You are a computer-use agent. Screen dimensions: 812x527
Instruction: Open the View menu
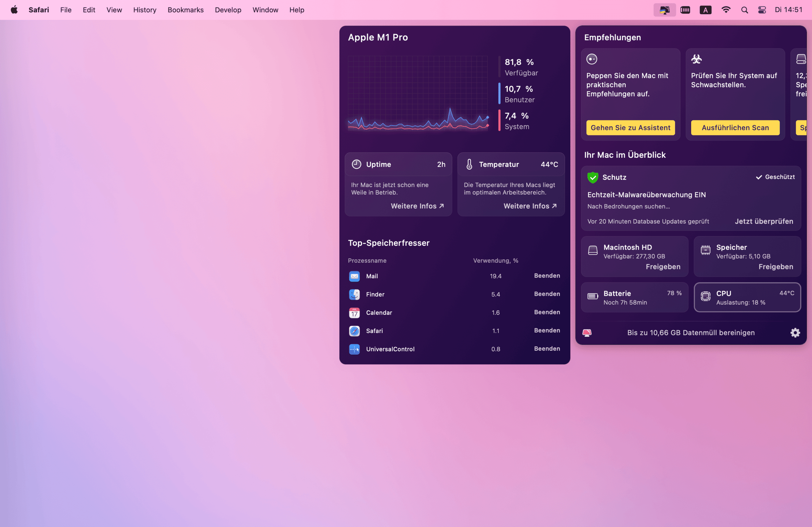click(x=114, y=10)
